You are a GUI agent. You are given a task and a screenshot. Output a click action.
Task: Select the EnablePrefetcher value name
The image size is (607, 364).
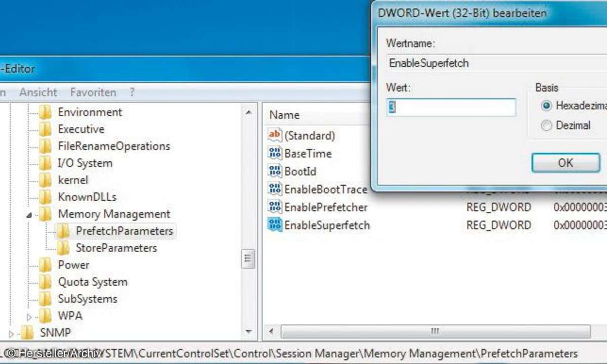(x=326, y=207)
